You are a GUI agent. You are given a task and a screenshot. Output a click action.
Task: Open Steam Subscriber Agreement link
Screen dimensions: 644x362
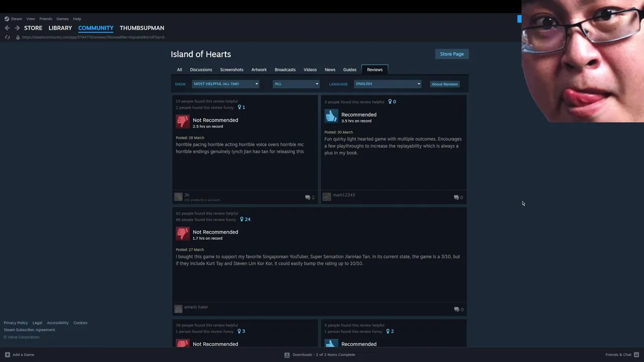(29, 330)
